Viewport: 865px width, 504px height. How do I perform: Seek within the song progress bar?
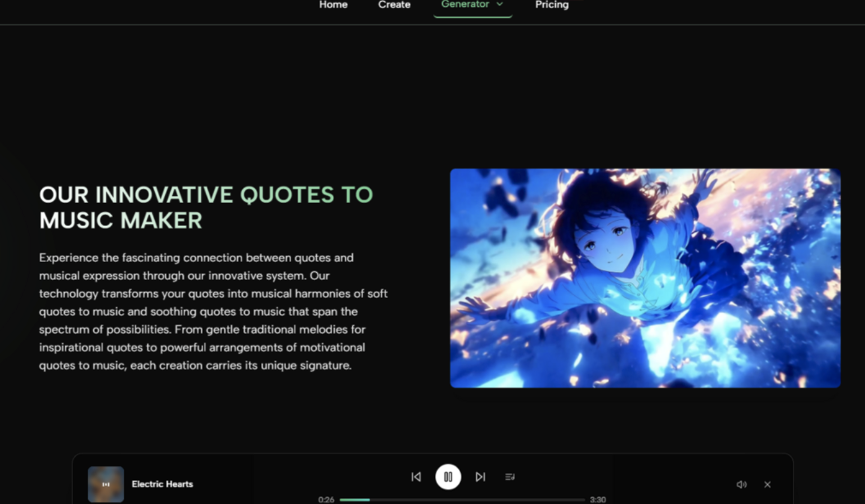pyautogui.click(x=462, y=499)
